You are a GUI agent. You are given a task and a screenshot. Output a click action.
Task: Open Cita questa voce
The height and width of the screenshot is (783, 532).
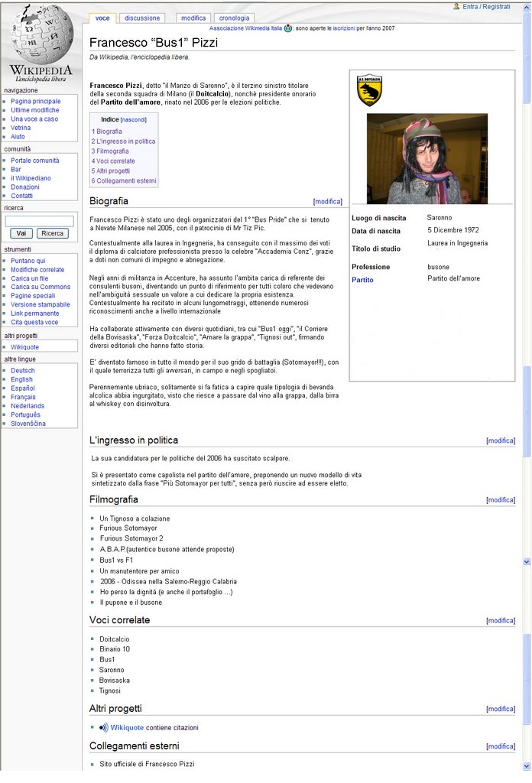click(x=34, y=322)
